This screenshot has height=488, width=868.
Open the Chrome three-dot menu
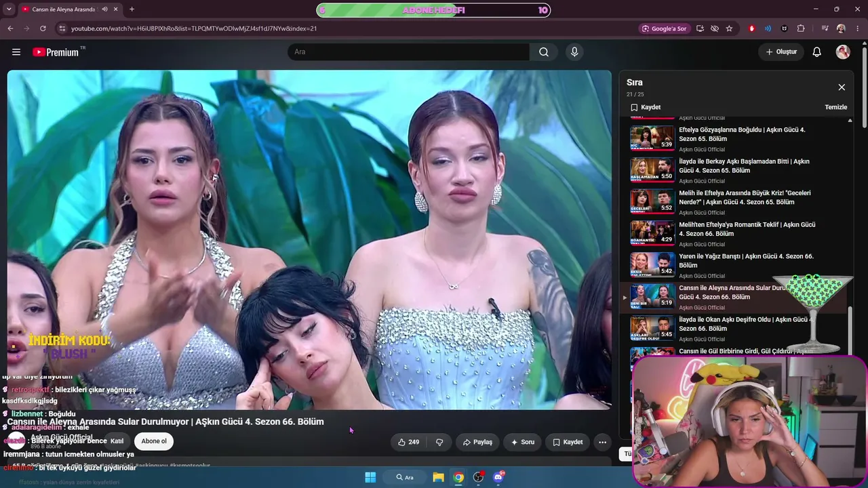(x=857, y=28)
